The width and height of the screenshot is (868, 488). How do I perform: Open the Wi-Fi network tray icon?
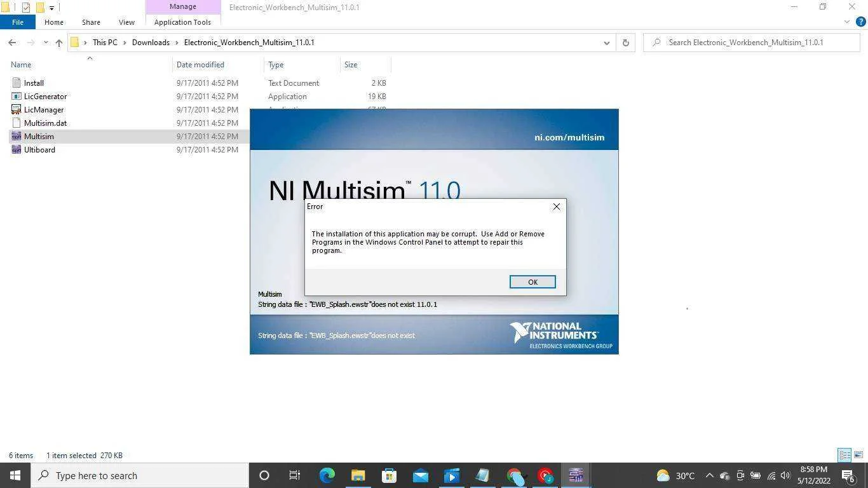click(x=771, y=475)
